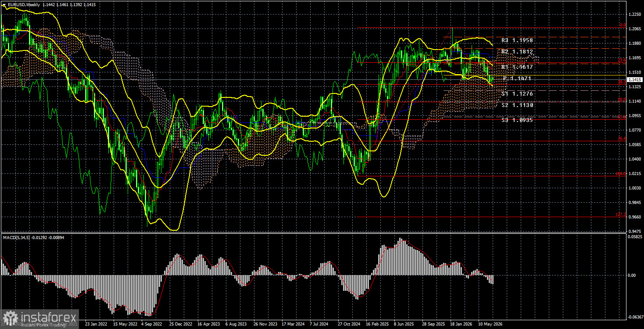Select the S1 1.1276 support label
Image resolution: width=644 pixels, height=329 pixels.
click(517, 94)
